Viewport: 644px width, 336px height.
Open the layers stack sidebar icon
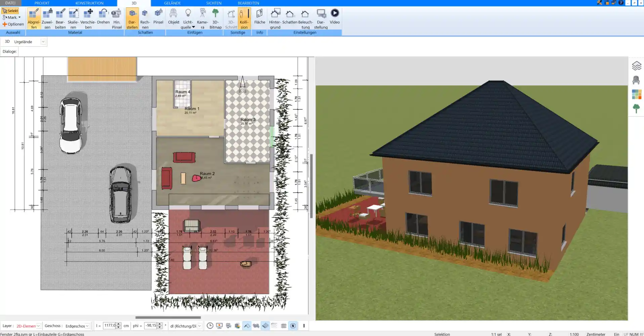(636, 66)
